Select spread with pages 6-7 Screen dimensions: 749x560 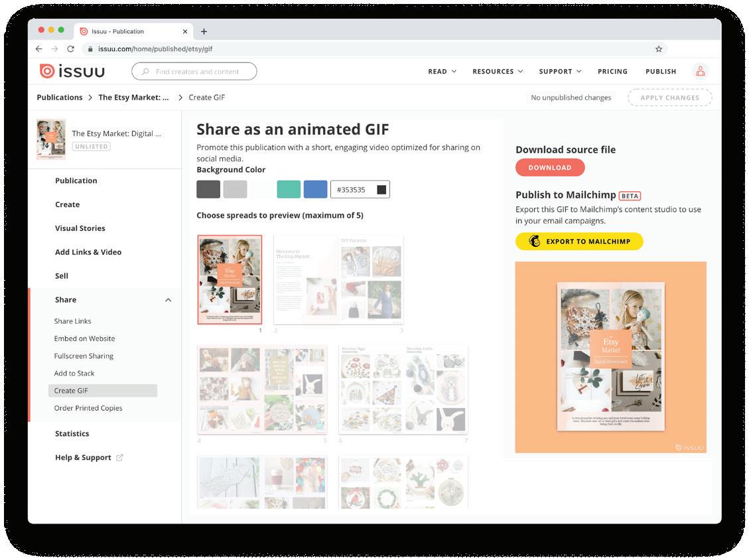403,389
